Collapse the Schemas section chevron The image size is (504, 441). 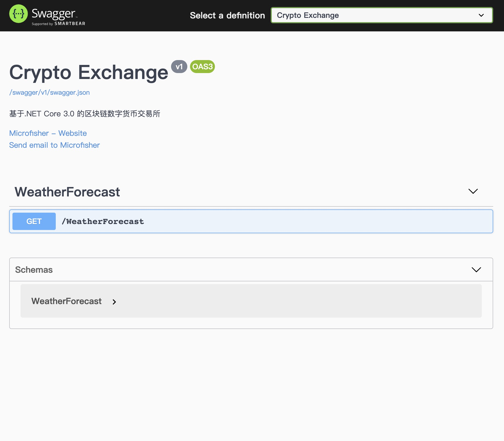[476, 269]
